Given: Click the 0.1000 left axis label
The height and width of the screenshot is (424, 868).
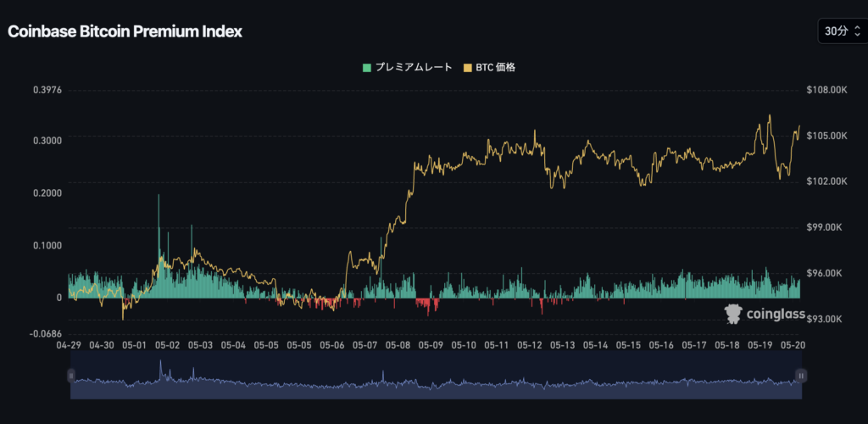Looking at the screenshot, I should point(47,245).
